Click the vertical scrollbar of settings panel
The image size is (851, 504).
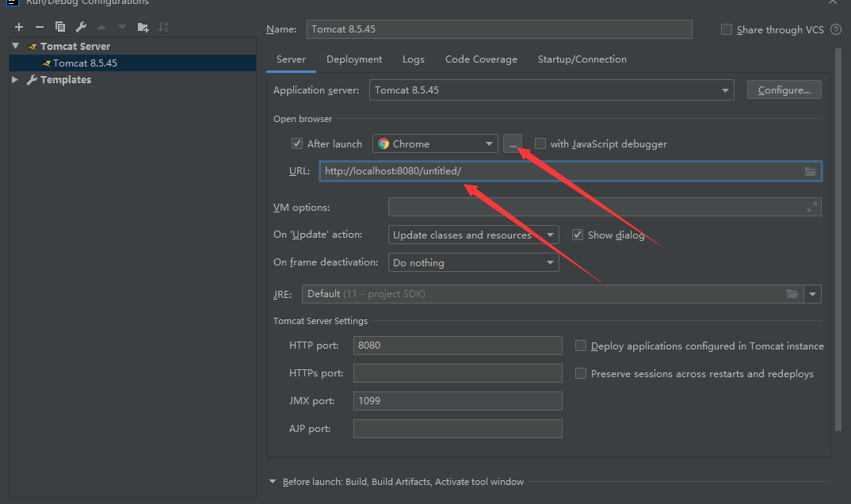(x=838, y=239)
